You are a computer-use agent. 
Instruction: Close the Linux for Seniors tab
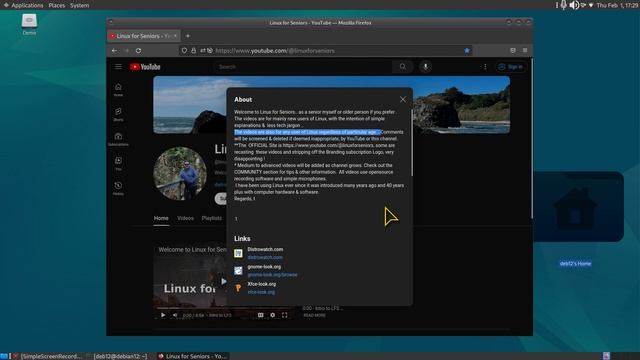click(x=176, y=36)
